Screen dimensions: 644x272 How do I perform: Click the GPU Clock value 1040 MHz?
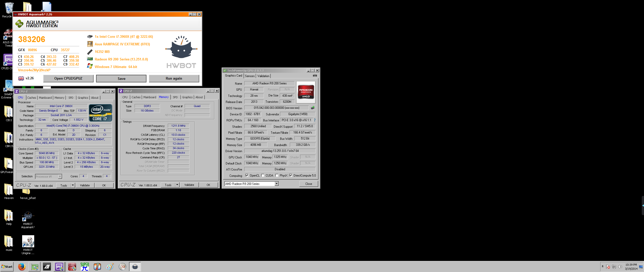[x=252, y=157]
